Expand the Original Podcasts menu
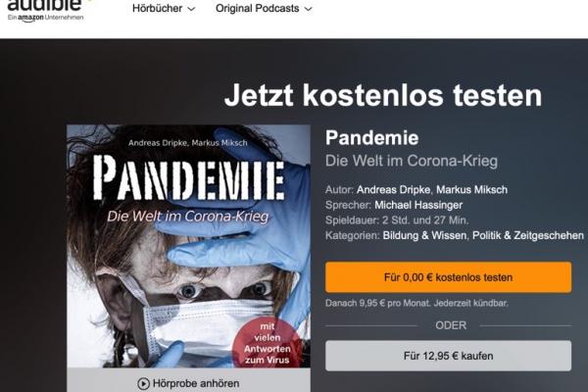This screenshot has width=588, height=392. [264, 8]
